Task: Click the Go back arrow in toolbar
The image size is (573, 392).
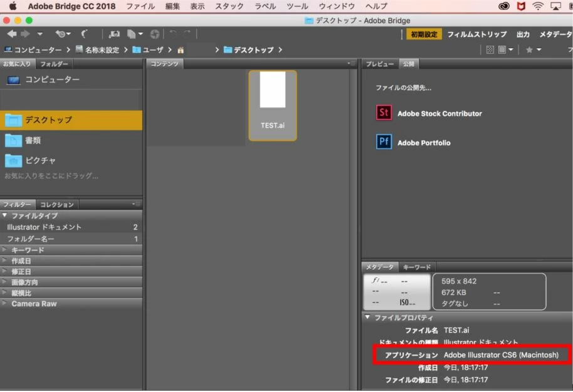Action: (x=12, y=34)
